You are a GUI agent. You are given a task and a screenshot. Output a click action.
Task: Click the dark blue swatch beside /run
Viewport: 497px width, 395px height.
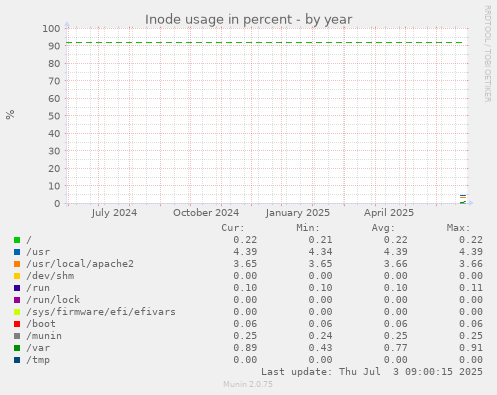point(17,288)
